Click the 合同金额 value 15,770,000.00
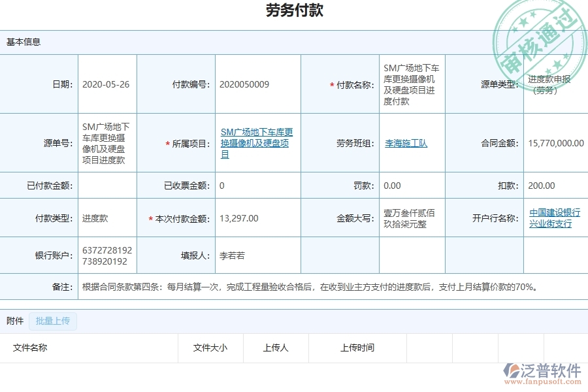The height and width of the screenshot is (392, 588). point(555,143)
